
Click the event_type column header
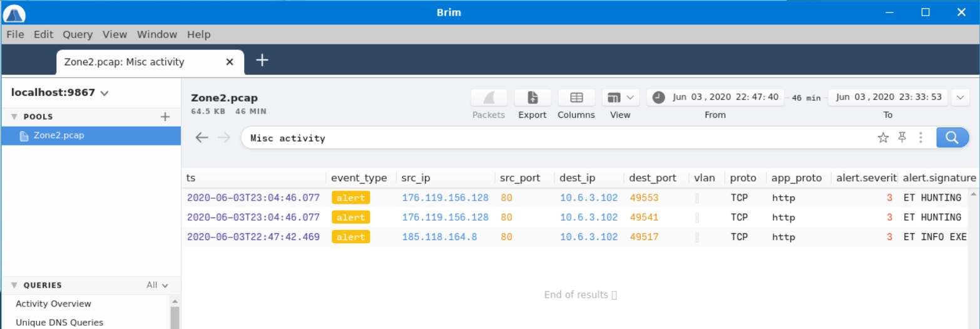point(359,178)
